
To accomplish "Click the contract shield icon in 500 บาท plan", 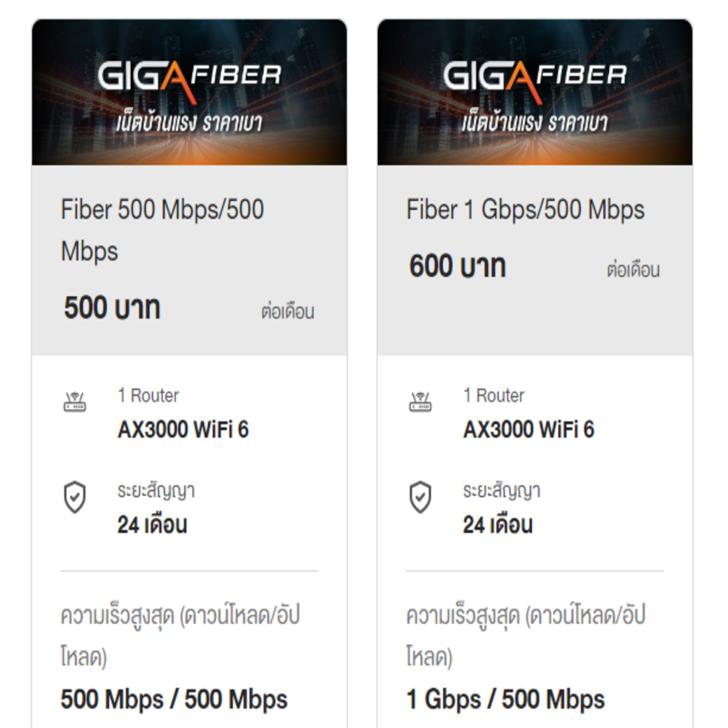I will point(74,498).
